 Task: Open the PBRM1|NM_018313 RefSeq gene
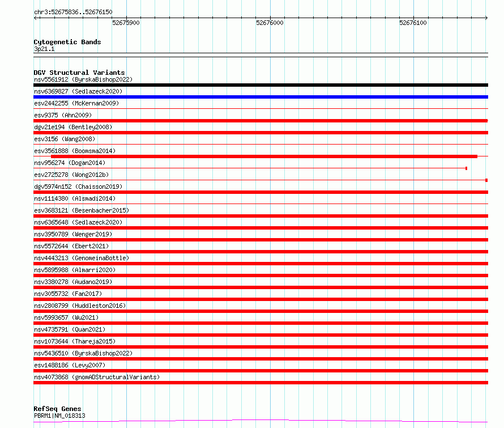pyautogui.click(x=59, y=416)
